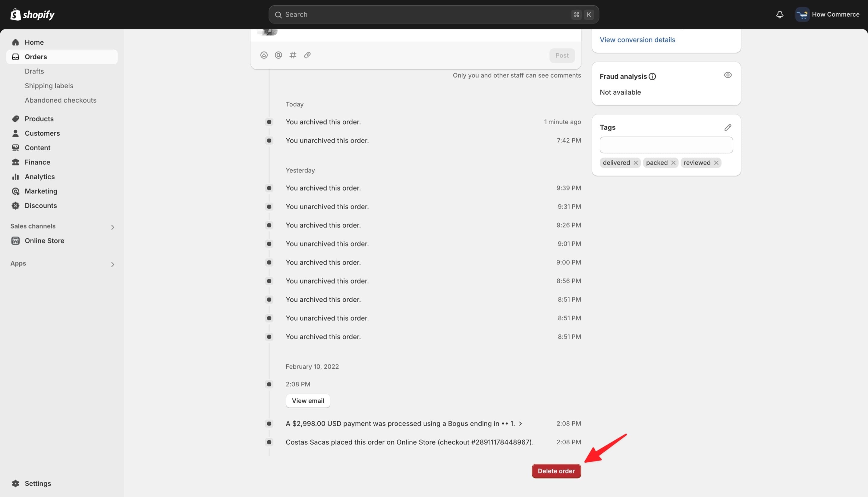Screen dimensions: 868x497
Task: Navigate to Customers
Action: pos(42,133)
